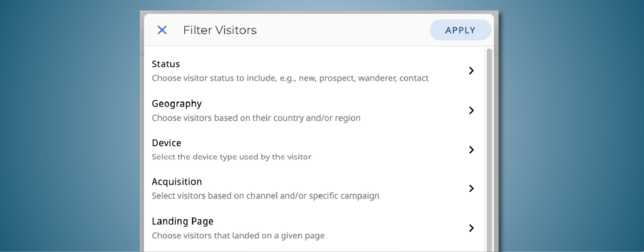This screenshot has height=252, width=644.
Task: Choose the Acquisition heading label
Action: (x=177, y=182)
